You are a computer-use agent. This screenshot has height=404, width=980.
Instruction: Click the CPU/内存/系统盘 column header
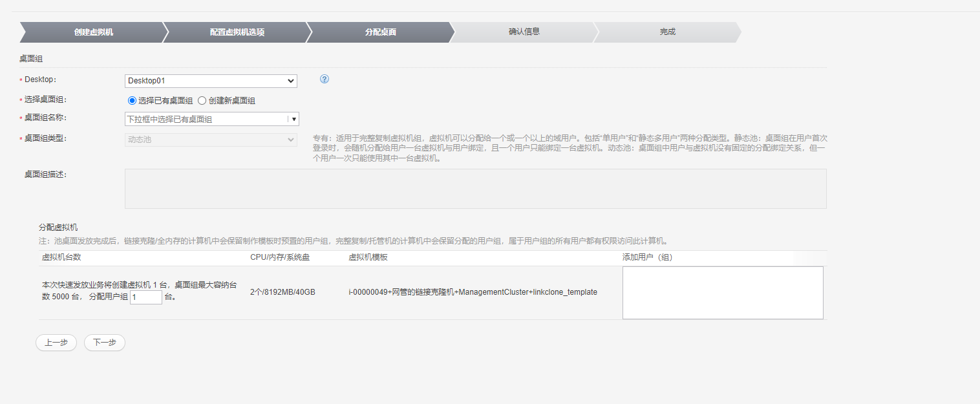point(279,257)
